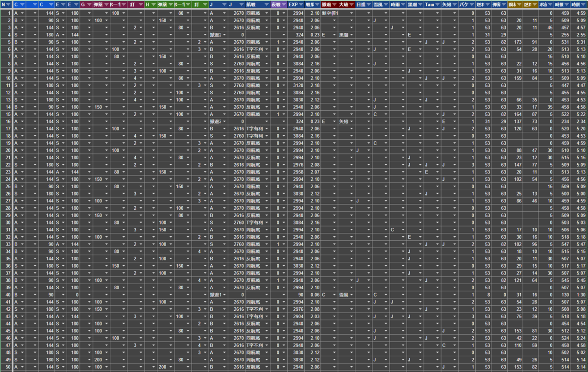Image resolution: width=588 pixels, height=372 pixels.
Task: Open the filter icon on the purple 夜戦 header
Action: pos(283,4)
